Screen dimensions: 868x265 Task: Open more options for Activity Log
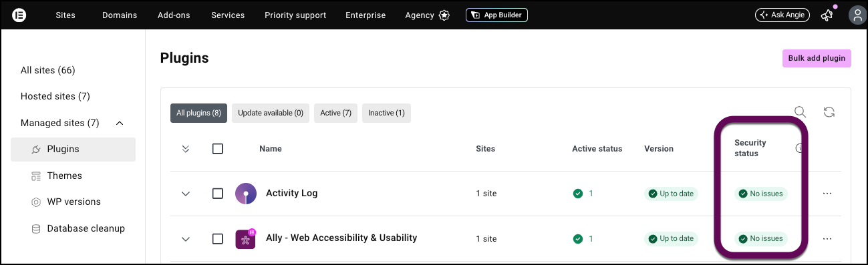(x=827, y=194)
